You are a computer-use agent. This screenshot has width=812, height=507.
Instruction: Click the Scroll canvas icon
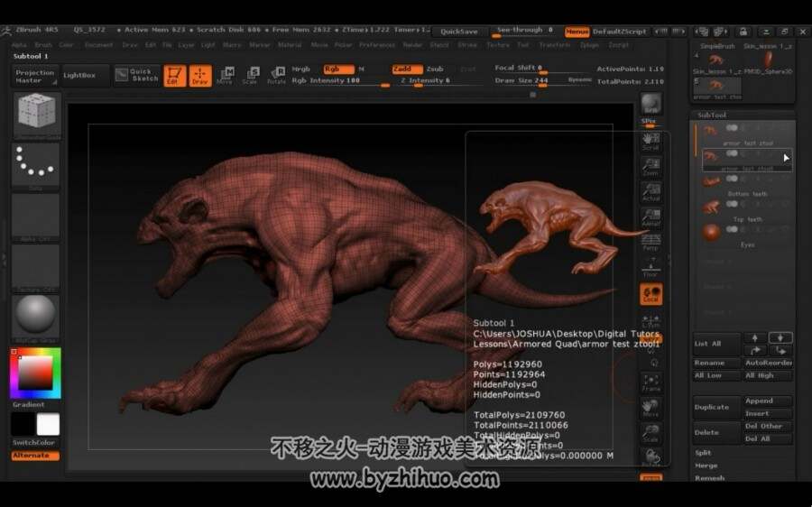651,142
